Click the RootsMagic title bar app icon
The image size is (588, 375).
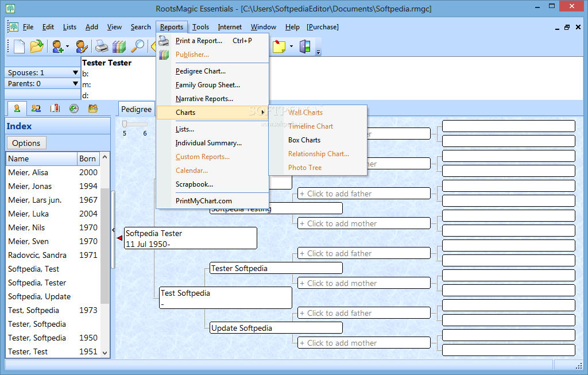[10, 8]
